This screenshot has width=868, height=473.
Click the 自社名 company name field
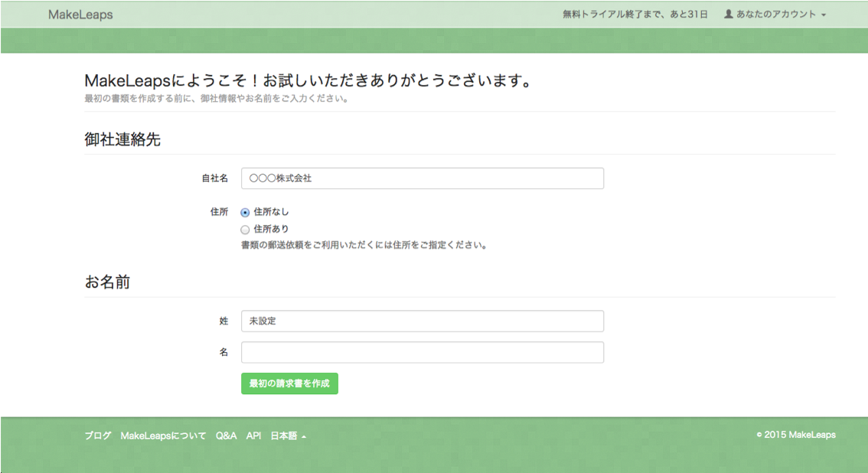coord(423,178)
